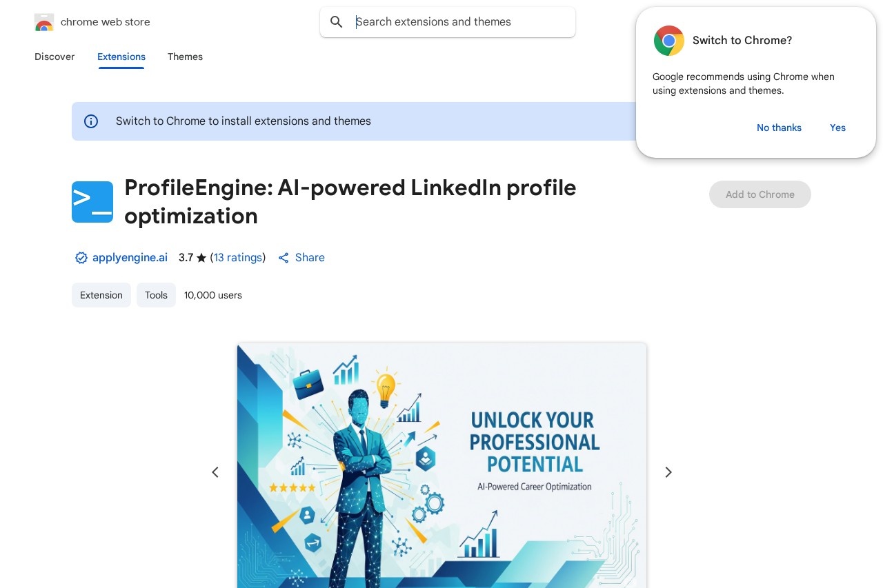Click the verified publisher badge

(81, 257)
